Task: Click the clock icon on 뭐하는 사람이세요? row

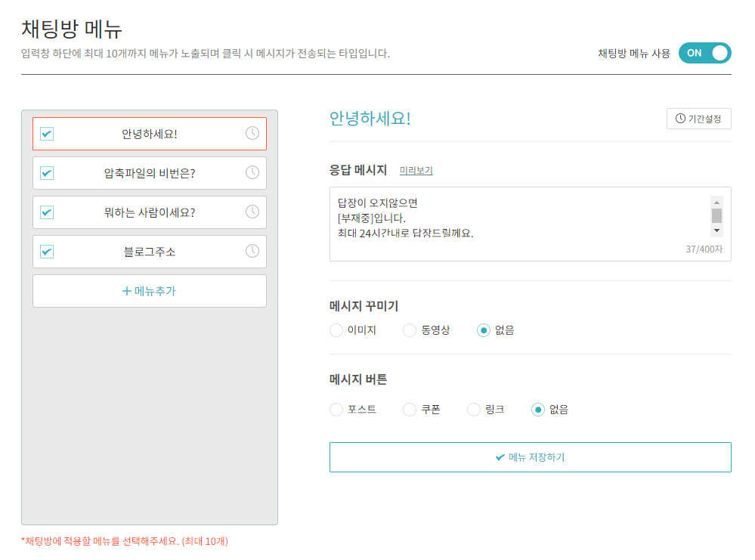Action: tap(252, 212)
